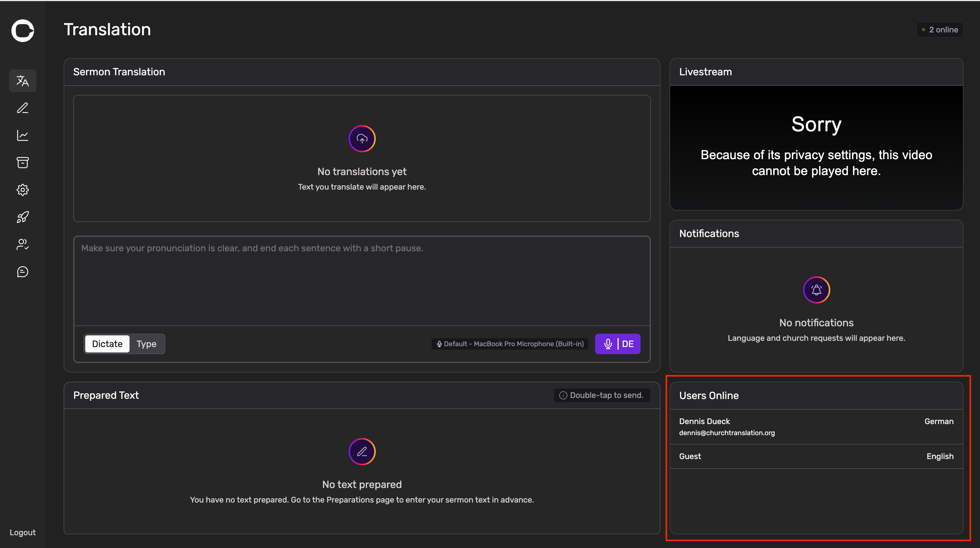Open the analytics chart sidebar icon
The image size is (980, 548).
22,136
